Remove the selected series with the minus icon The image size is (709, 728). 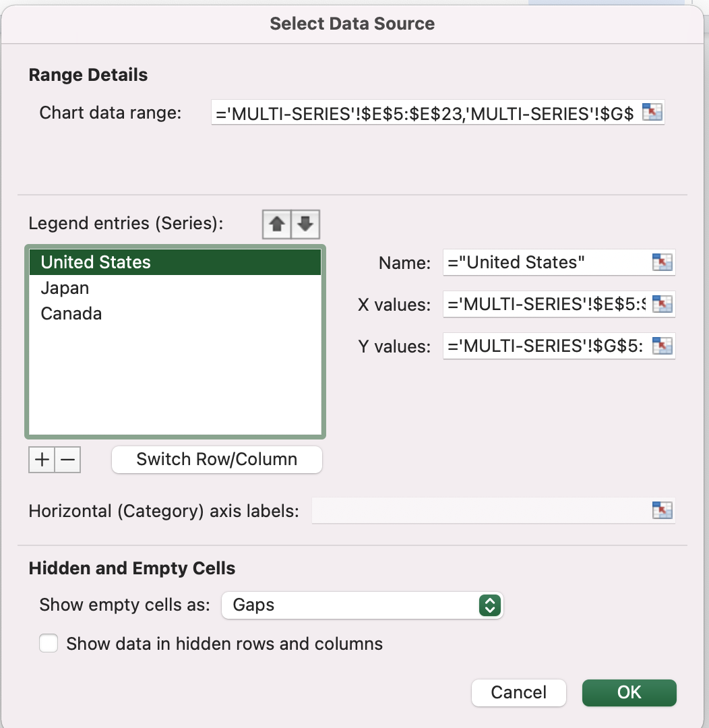(67, 459)
